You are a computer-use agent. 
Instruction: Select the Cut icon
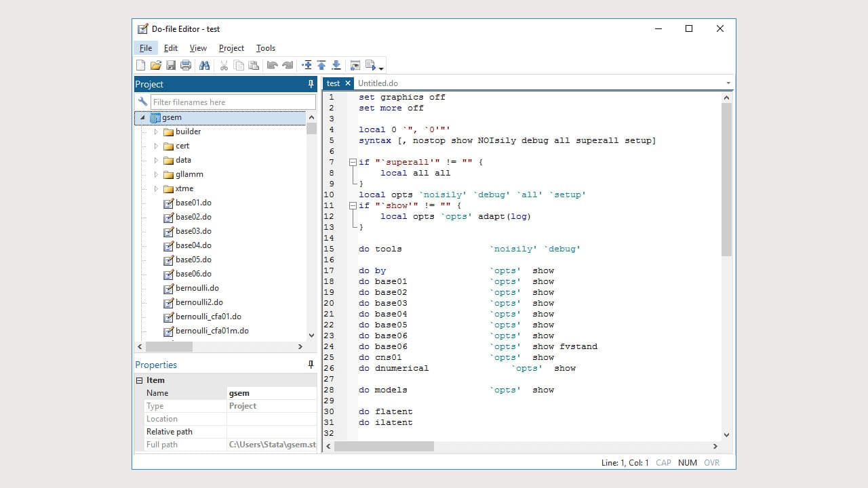[x=224, y=64]
